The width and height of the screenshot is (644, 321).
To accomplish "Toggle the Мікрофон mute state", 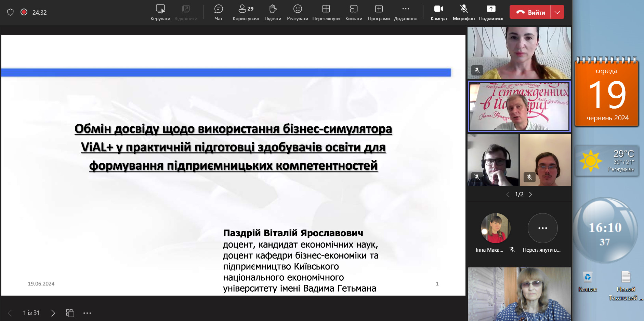I will 463,13.
